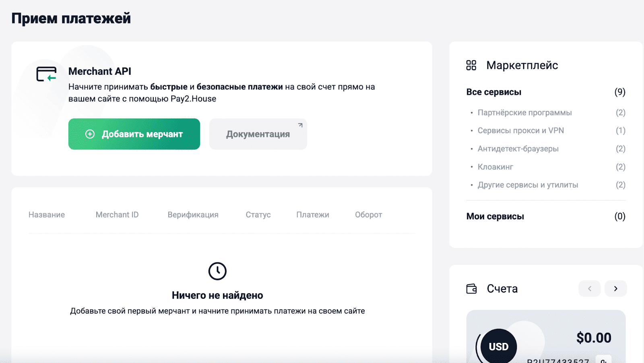
Task: Click the Маркетплейс grid icon
Action: 471,65
